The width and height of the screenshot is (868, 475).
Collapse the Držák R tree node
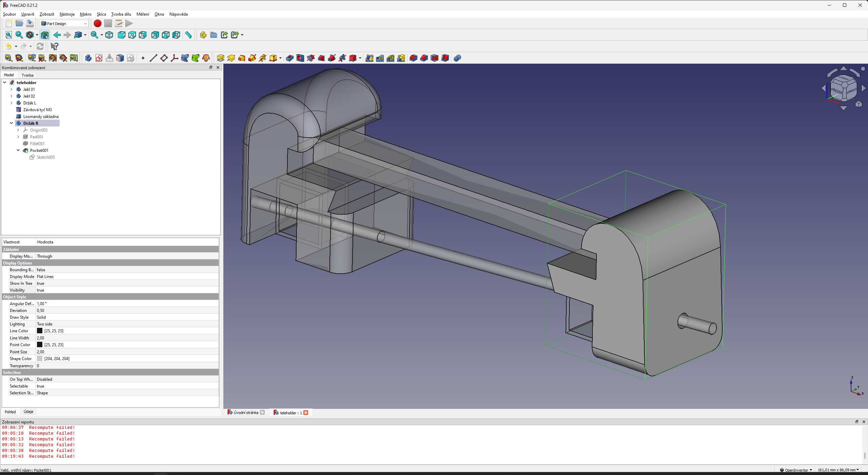click(11, 123)
